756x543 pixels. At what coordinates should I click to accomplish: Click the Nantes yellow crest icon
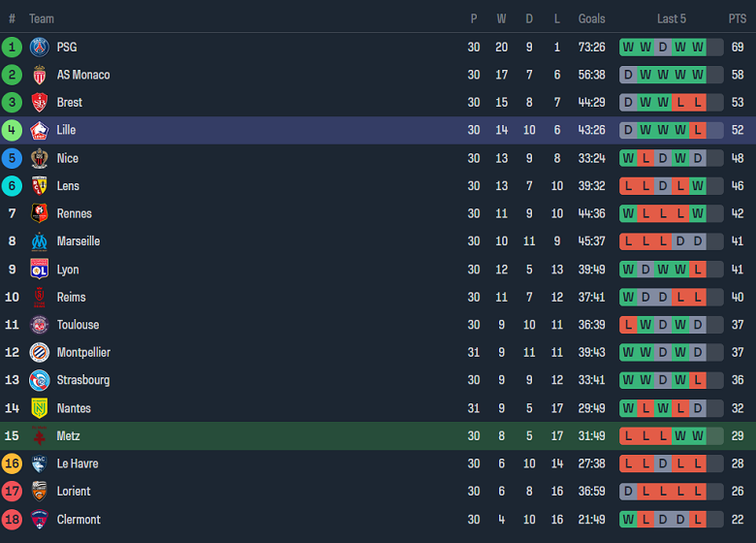[39, 408]
